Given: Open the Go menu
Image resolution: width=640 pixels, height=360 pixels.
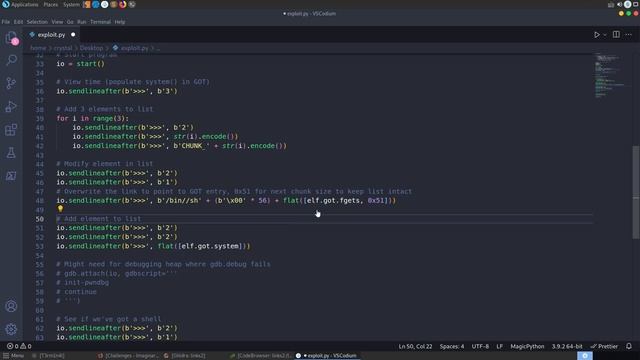Looking at the screenshot, I should (x=70, y=22).
